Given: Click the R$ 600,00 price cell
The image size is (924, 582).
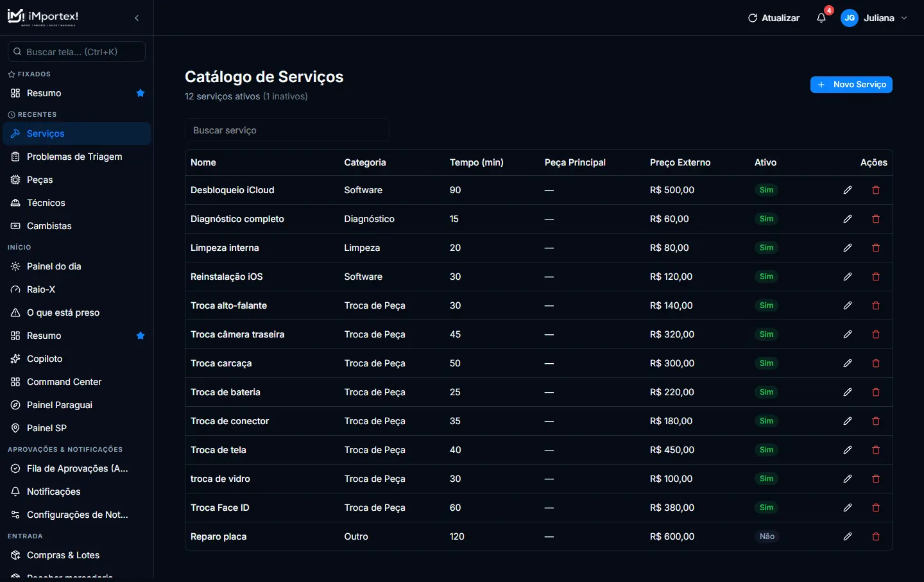Looking at the screenshot, I should coord(672,536).
